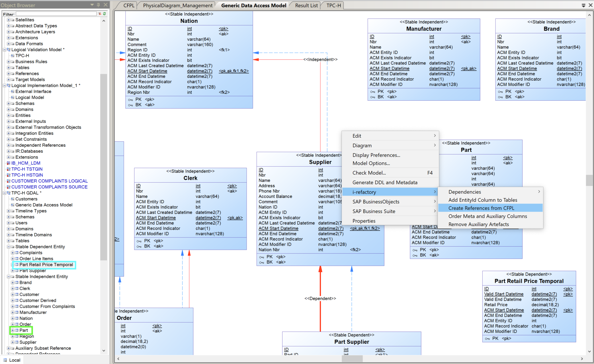The height and width of the screenshot is (364, 594).
Task: Click the TPC-H GDAL model icon
Action: coord(9,193)
